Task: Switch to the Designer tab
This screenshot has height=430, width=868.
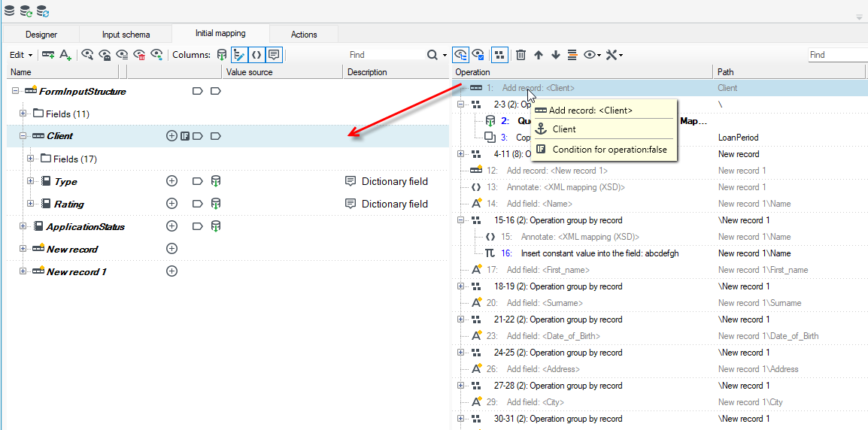Action: tap(41, 35)
